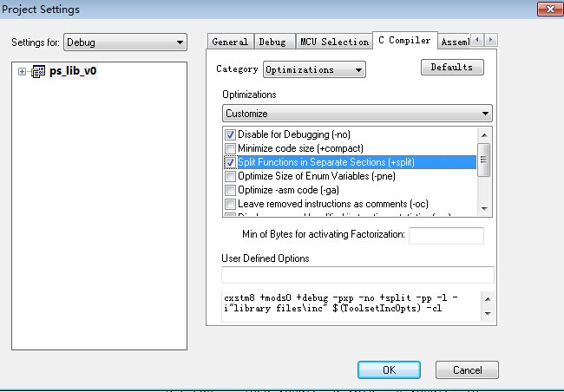Image resolution: width=564 pixels, height=392 pixels.
Task: Check Optimize Size of Enum Variables
Action: pos(231,176)
